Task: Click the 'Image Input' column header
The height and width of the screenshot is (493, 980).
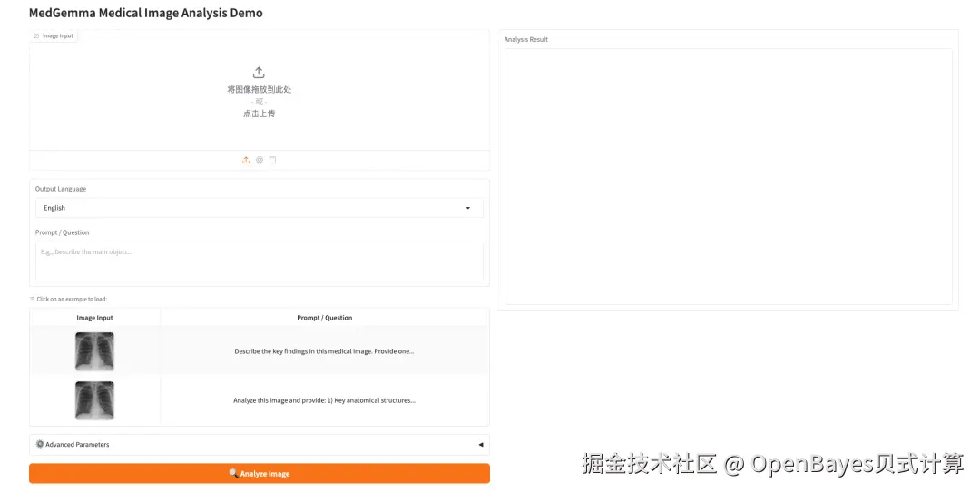Action: click(95, 318)
